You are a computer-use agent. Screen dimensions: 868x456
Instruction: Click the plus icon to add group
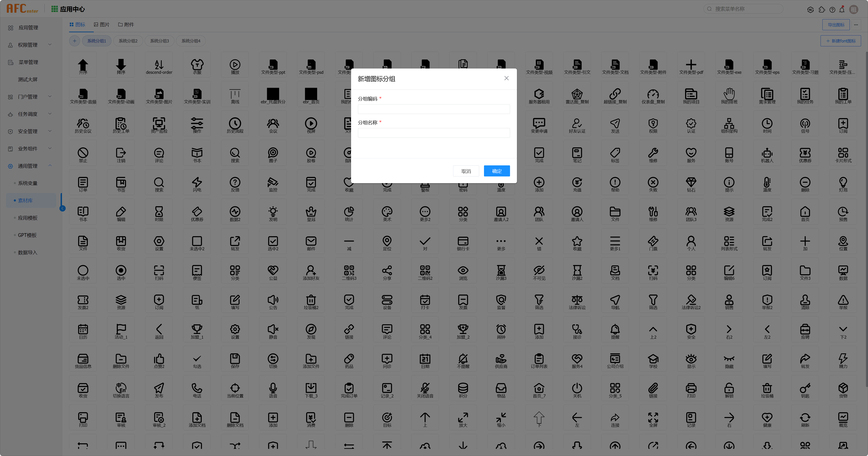click(74, 41)
